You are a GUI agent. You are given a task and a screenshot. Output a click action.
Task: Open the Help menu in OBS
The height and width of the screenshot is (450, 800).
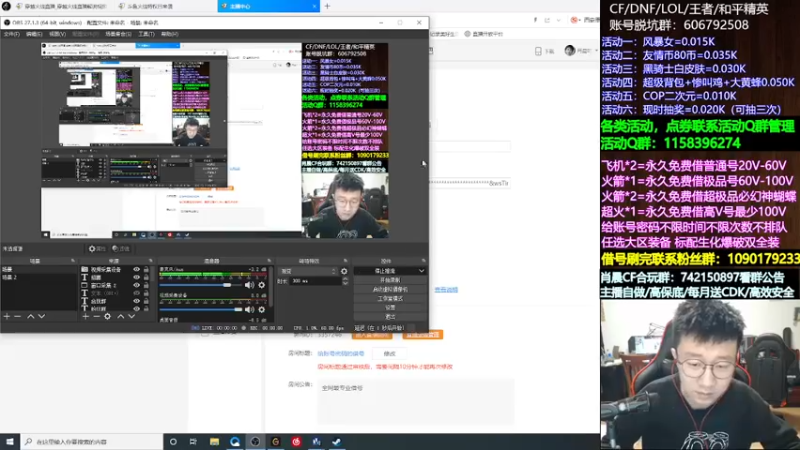[x=169, y=34]
